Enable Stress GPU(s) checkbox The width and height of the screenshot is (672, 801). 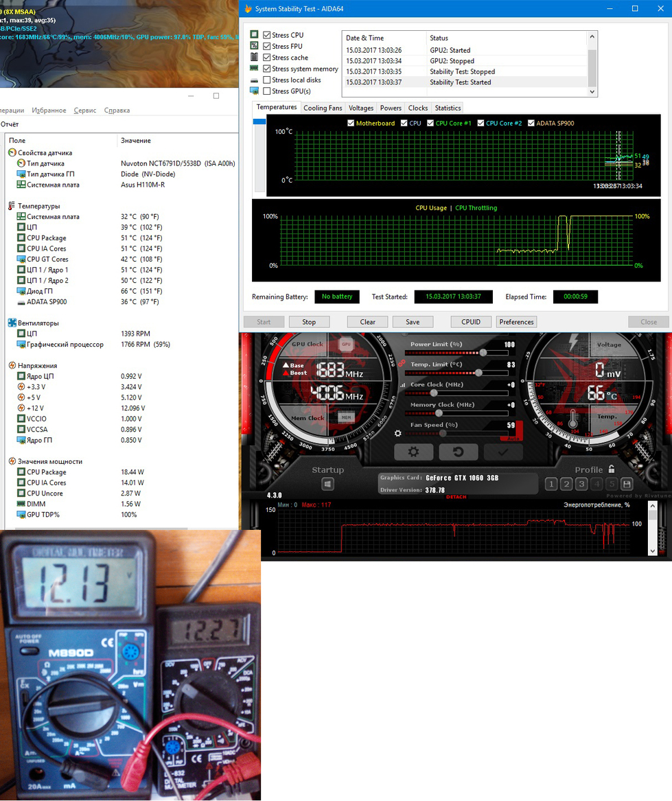tap(267, 91)
